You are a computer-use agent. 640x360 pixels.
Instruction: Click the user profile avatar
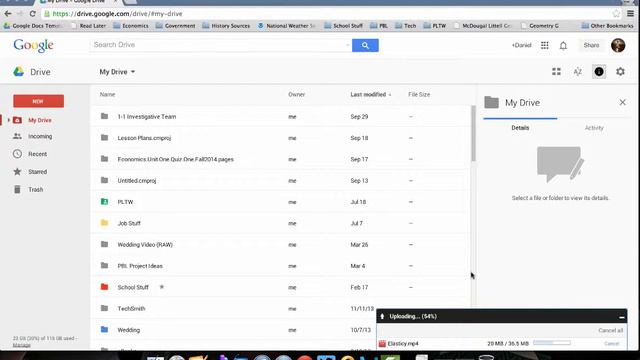618,45
